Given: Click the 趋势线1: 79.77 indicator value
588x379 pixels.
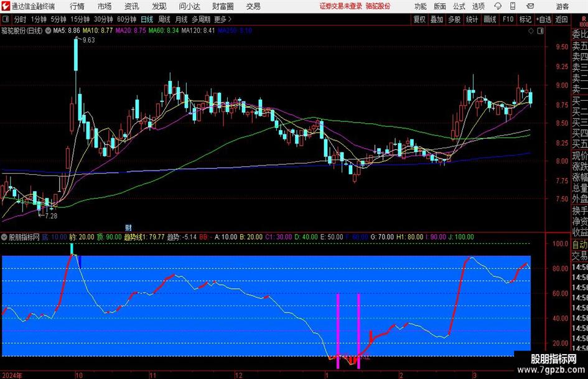Looking at the screenshot, I should [x=144, y=237].
